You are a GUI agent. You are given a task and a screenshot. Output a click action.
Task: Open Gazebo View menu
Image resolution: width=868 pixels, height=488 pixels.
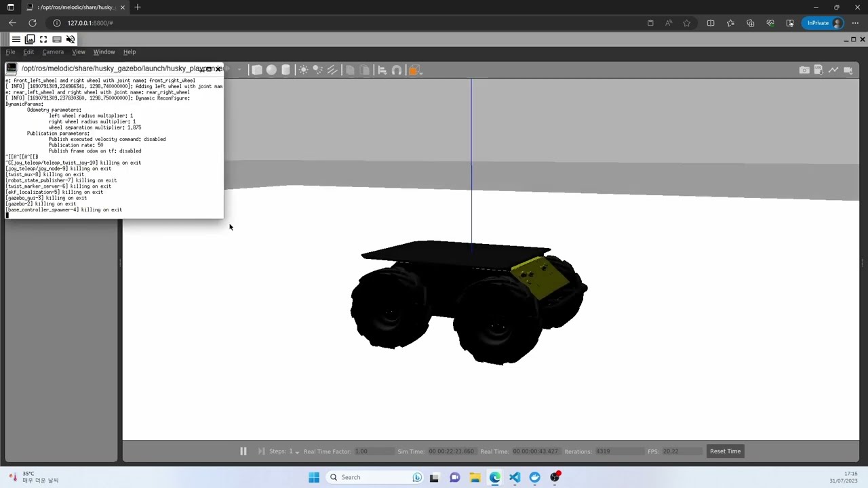79,52
